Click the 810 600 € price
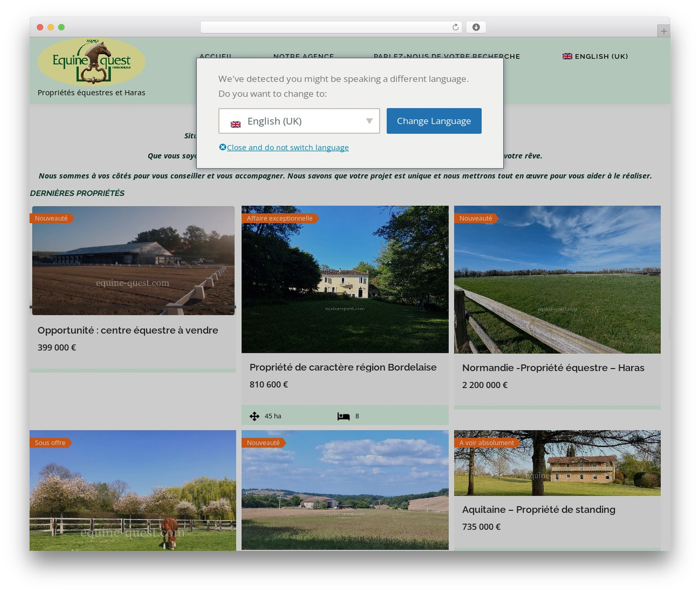The image size is (700, 593). coord(269,385)
